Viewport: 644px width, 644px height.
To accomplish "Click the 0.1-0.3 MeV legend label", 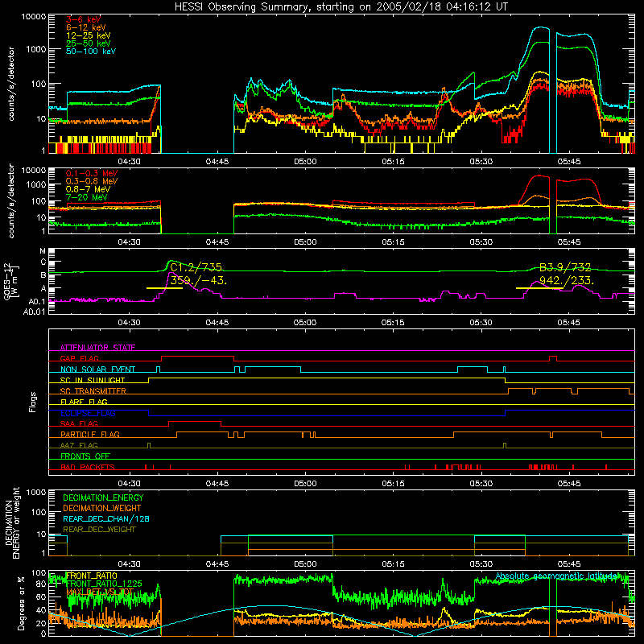I will (92, 173).
